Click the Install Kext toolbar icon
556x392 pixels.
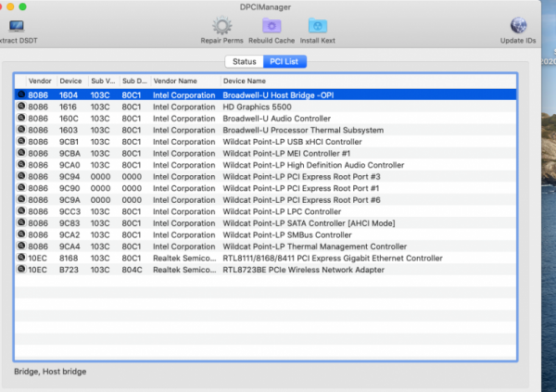pyautogui.click(x=317, y=26)
